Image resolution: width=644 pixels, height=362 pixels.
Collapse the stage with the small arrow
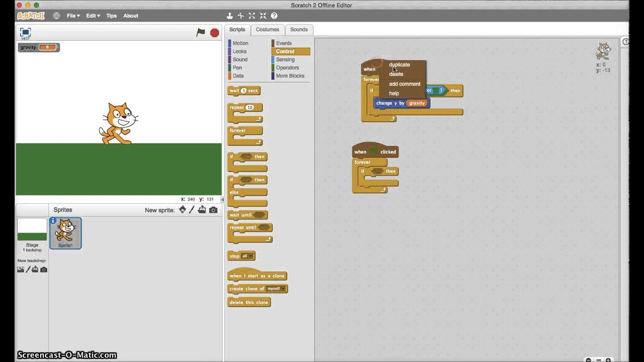tap(222, 200)
